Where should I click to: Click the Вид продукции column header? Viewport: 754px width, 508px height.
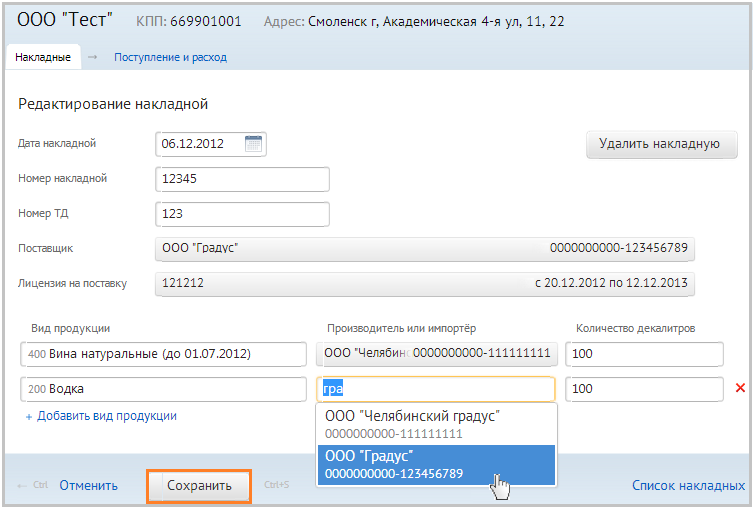pyautogui.click(x=71, y=328)
